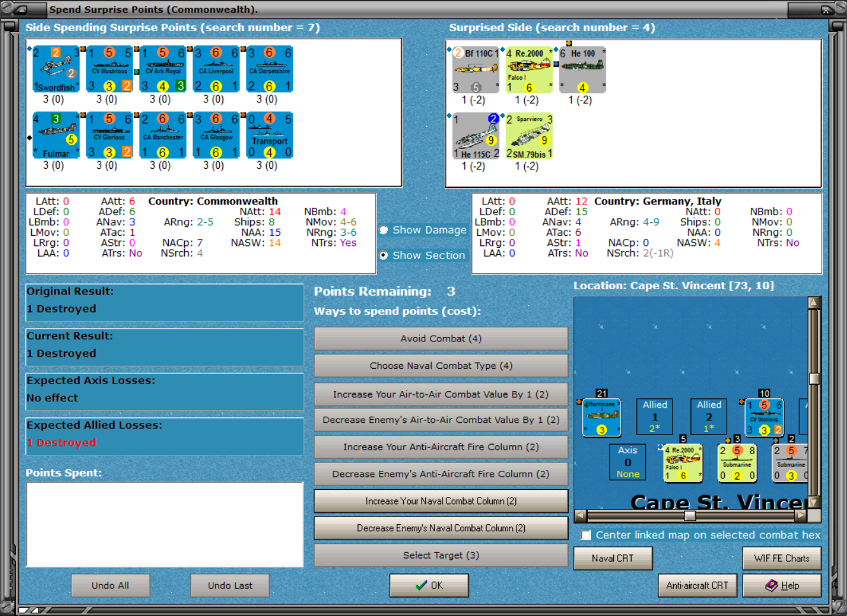Viewport: 847px width, 616px height.
Task: Pick the Transport ship counter
Action: (269, 136)
